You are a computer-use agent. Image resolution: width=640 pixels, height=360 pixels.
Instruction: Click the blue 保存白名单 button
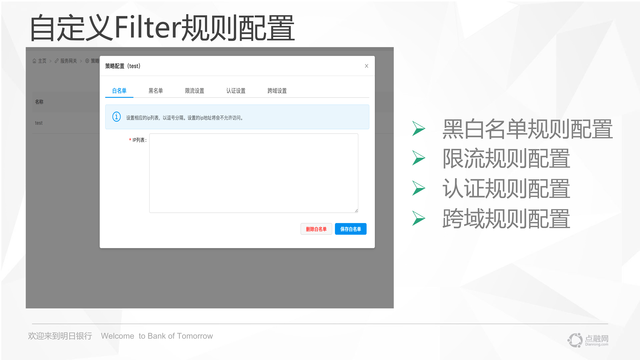[351, 229]
